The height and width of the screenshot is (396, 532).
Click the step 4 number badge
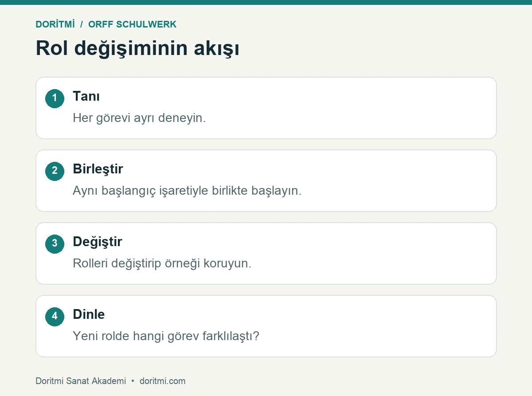[x=55, y=317]
